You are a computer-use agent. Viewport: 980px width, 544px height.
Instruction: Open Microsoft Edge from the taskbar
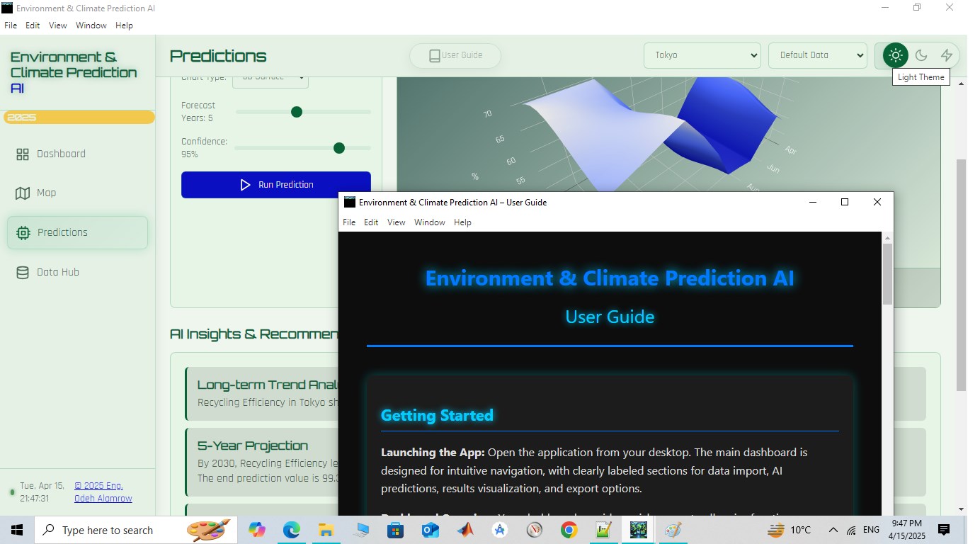click(x=291, y=530)
